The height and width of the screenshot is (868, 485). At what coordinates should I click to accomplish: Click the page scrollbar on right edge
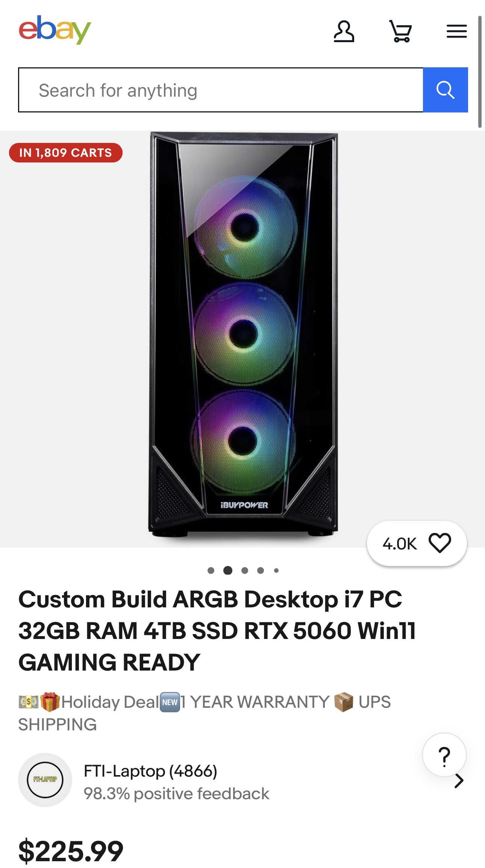[x=480, y=71]
